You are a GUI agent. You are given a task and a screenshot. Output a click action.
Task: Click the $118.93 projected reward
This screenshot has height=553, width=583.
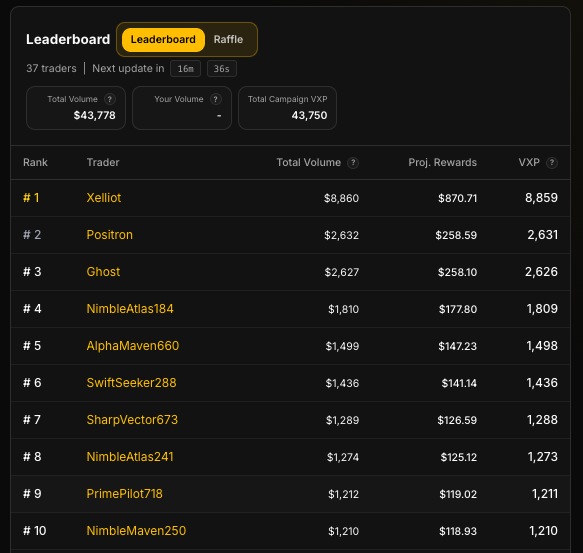(x=458, y=531)
